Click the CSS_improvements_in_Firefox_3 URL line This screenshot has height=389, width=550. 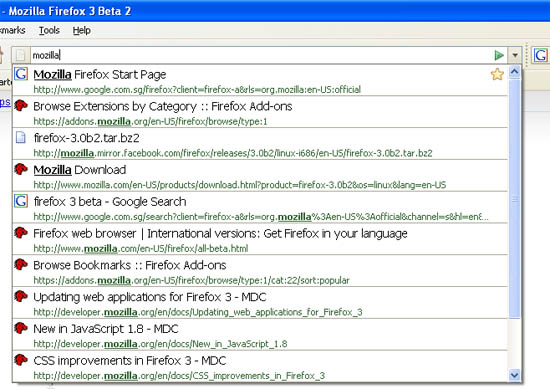tap(179, 376)
